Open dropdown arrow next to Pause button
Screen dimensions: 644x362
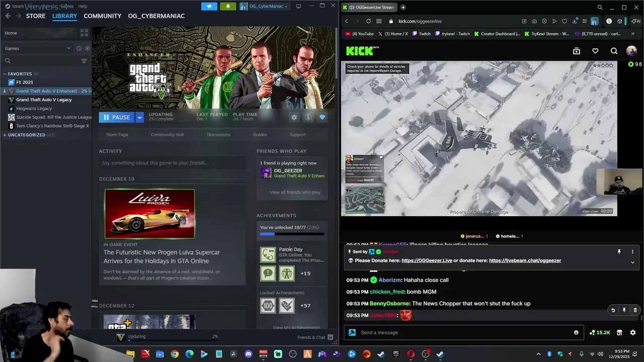coord(139,117)
